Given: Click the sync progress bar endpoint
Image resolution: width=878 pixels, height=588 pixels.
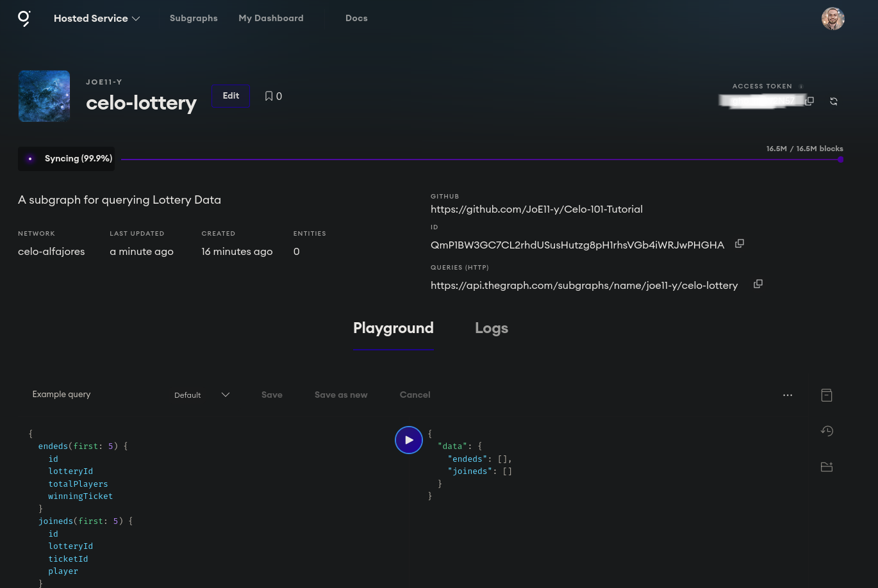Looking at the screenshot, I should pos(840,159).
